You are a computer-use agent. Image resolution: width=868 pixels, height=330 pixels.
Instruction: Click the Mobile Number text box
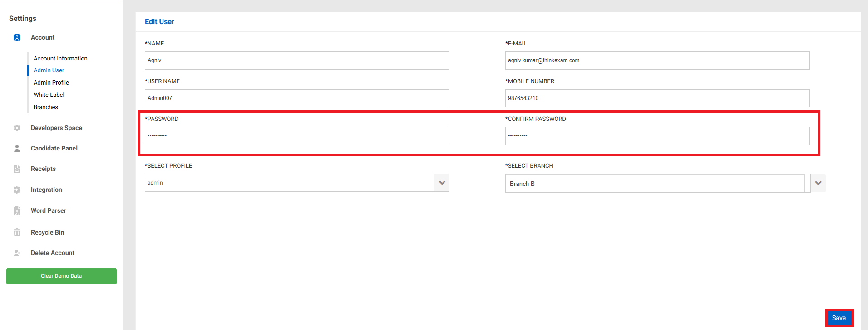click(x=657, y=98)
